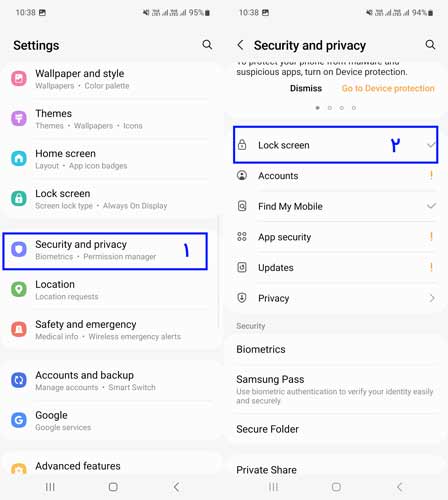Open Themes purple icon
Viewport: 448px width, 500px height.
coord(19,119)
